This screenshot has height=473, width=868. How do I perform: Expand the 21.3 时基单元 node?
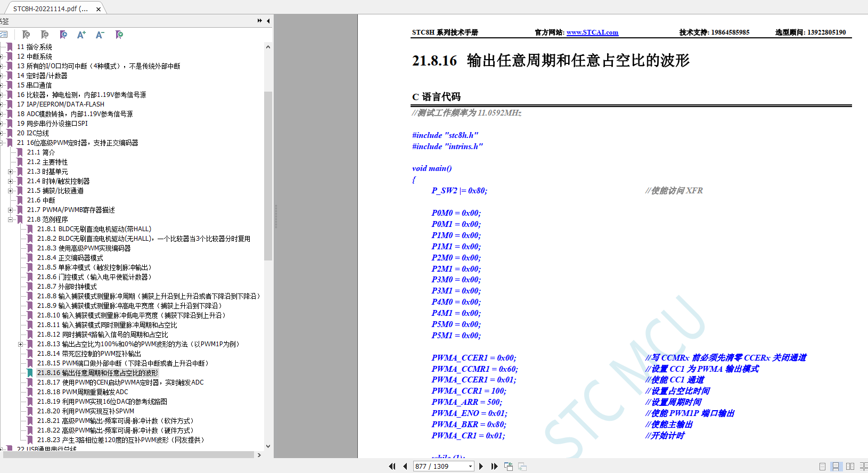tap(10, 172)
